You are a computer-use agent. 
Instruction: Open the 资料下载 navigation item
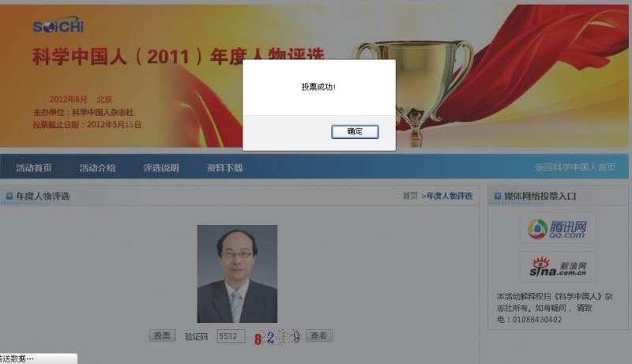click(224, 168)
